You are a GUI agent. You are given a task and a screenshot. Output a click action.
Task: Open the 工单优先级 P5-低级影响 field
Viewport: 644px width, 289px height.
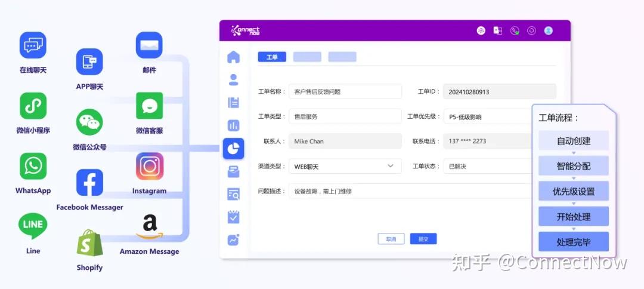[487, 117]
